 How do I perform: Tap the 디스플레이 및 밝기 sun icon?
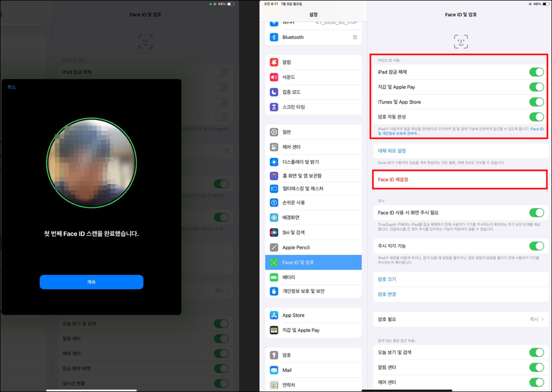[274, 162]
